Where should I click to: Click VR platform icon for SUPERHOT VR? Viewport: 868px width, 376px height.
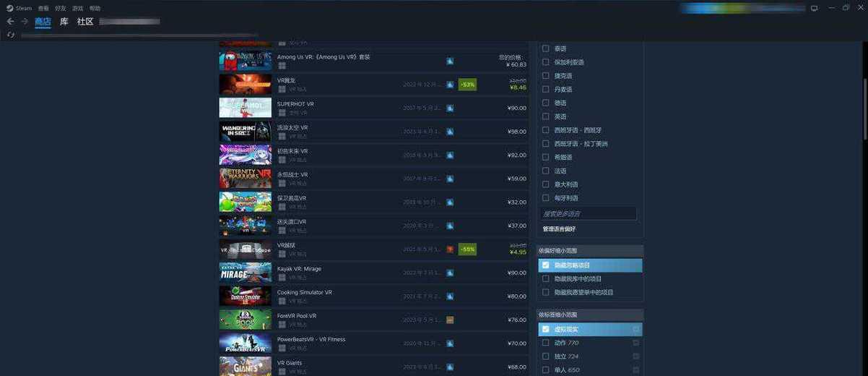[450, 108]
